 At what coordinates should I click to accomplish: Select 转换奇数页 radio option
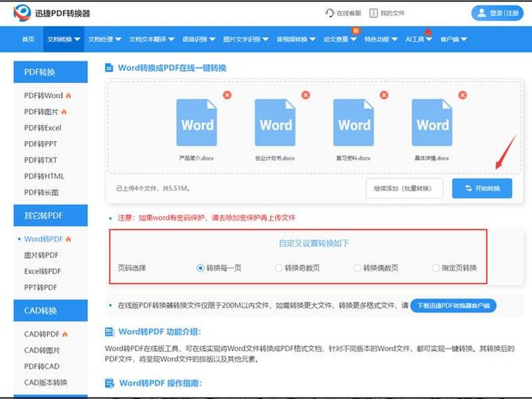279,268
